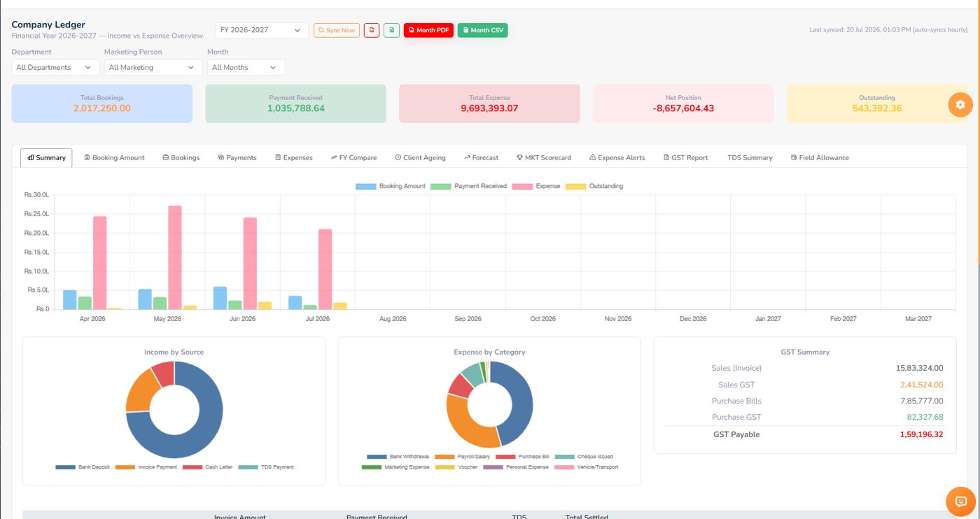Toggle TDS Payment in income legend
Image resolution: width=980 pixels, height=519 pixels.
click(266, 467)
